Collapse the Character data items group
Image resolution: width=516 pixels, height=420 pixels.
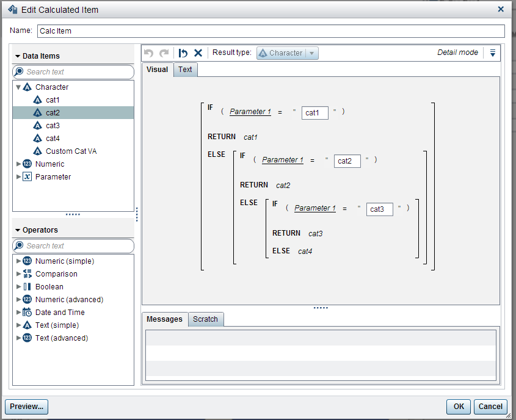[x=18, y=87]
